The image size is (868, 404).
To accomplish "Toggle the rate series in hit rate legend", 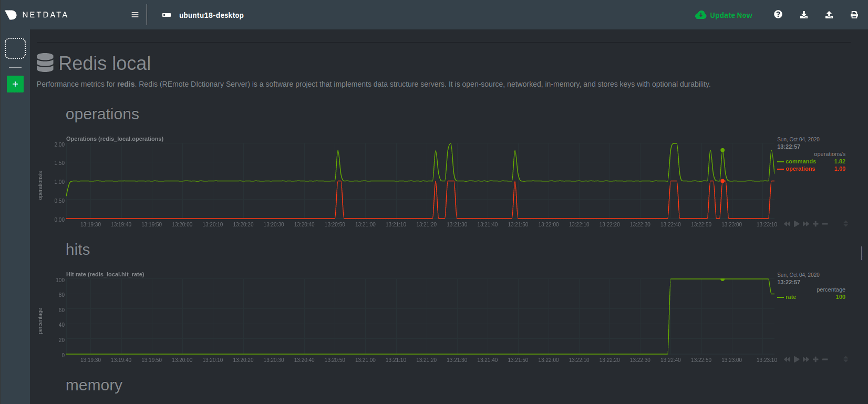I will pos(790,297).
